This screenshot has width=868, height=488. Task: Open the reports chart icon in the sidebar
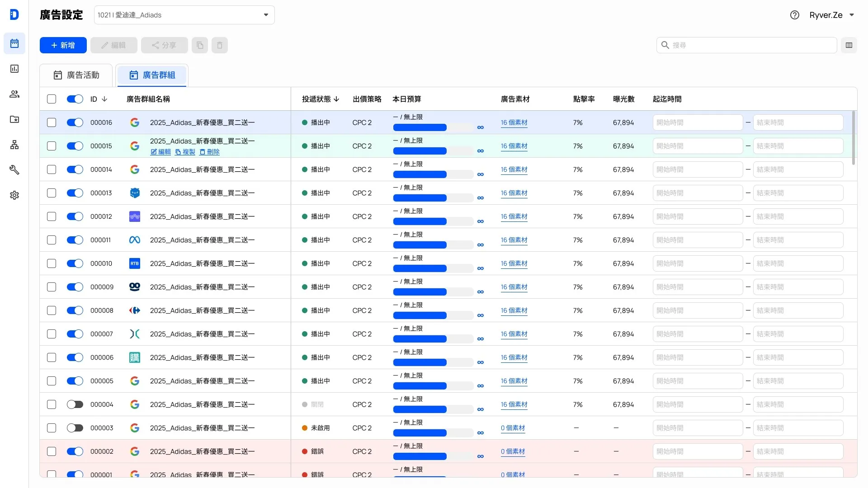tap(14, 69)
